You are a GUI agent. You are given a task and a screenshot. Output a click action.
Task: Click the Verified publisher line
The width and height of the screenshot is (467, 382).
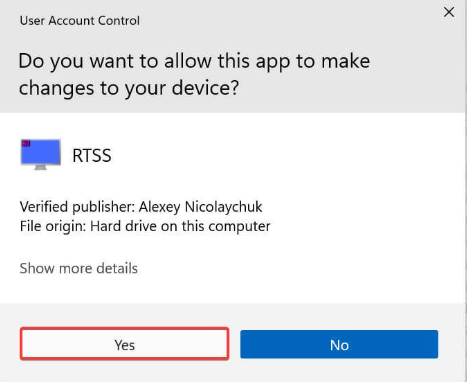click(141, 207)
